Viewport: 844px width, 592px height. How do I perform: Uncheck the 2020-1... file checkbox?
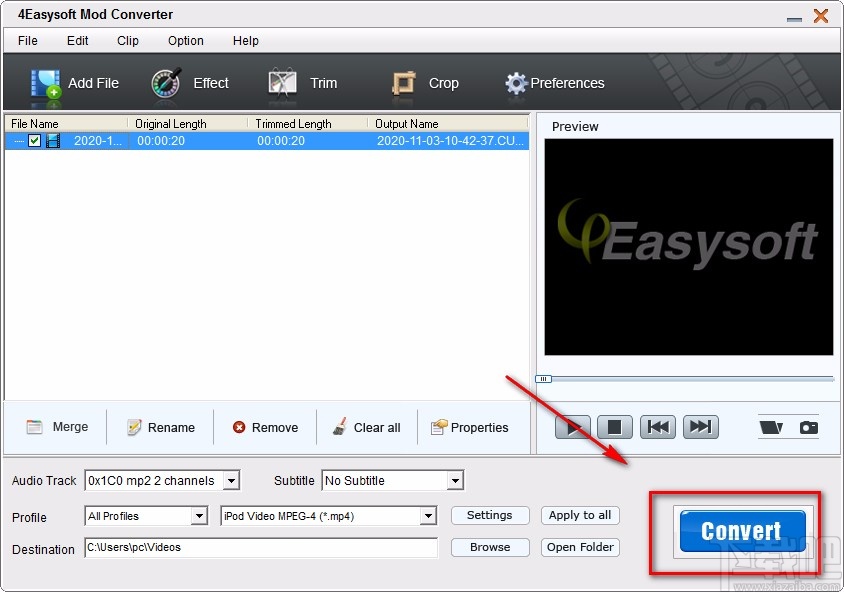35,141
